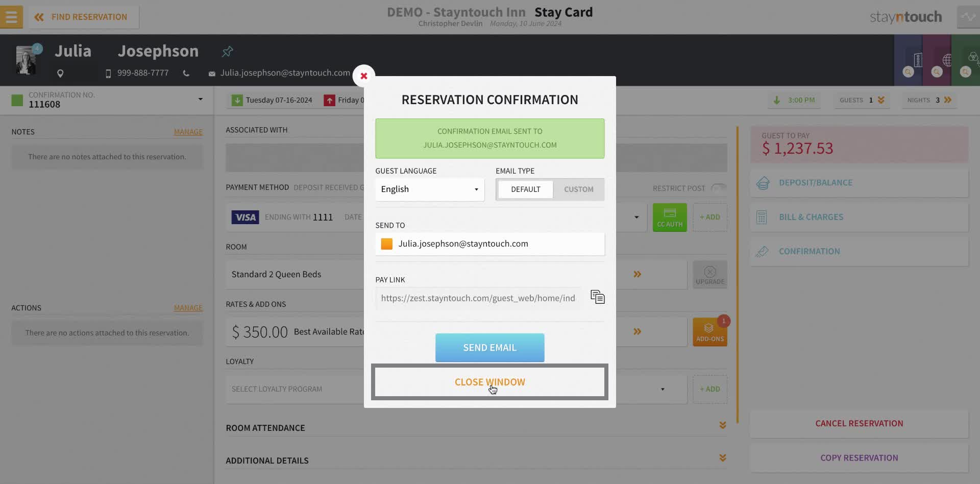Click the location marker icon under guest name
980x484 pixels.
click(60, 74)
